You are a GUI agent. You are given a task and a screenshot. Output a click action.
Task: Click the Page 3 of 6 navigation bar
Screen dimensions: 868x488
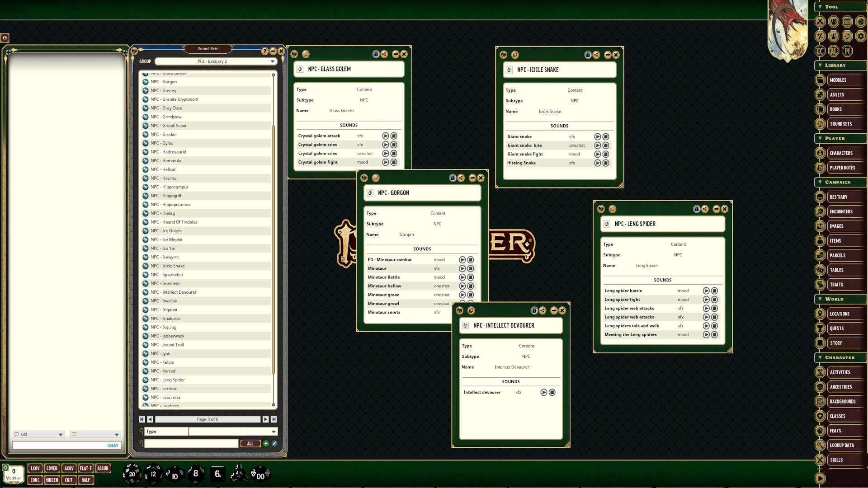point(208,419)
